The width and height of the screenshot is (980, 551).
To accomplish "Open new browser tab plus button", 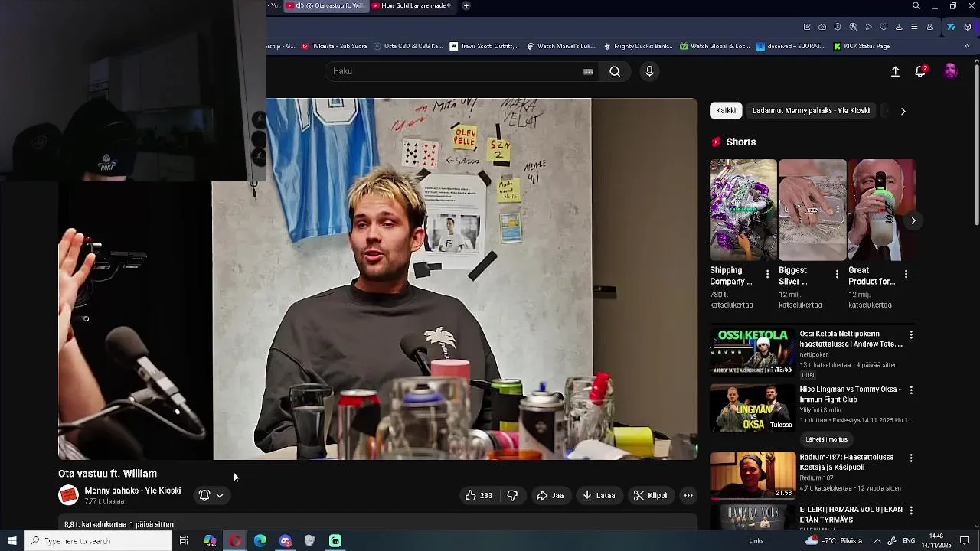I will pos(465,5).
